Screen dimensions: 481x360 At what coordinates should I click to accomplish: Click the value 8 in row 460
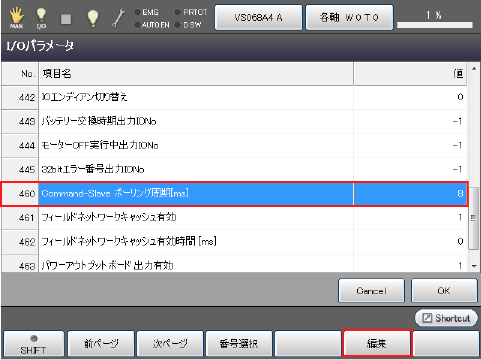[460, 194]
